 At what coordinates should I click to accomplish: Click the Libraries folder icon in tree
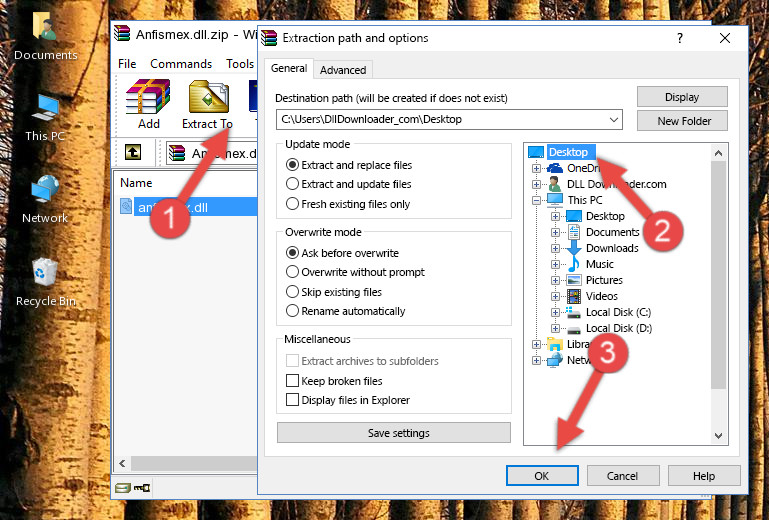click(x=555, y=344)
